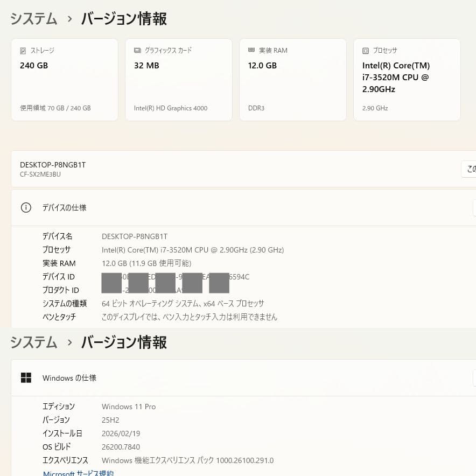Click the エクスペリエンス pack version value
The image size is (476, 476).
coord(187,460)
